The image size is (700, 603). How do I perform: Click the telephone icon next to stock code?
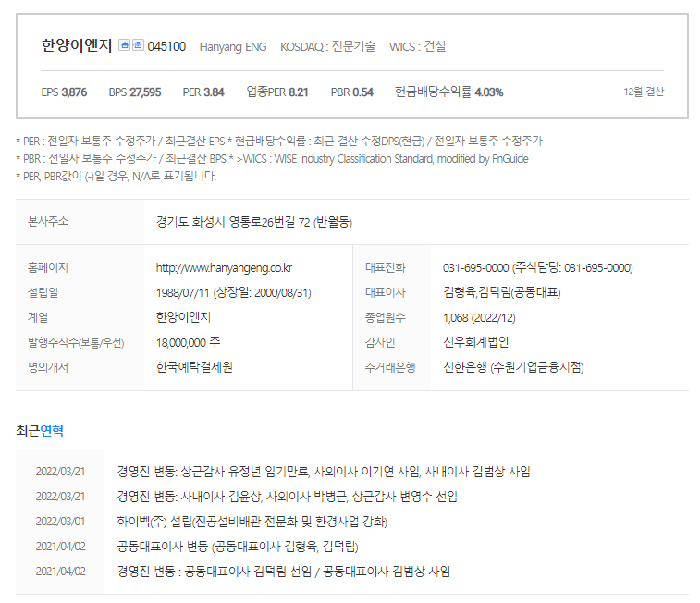click(138, 45)
